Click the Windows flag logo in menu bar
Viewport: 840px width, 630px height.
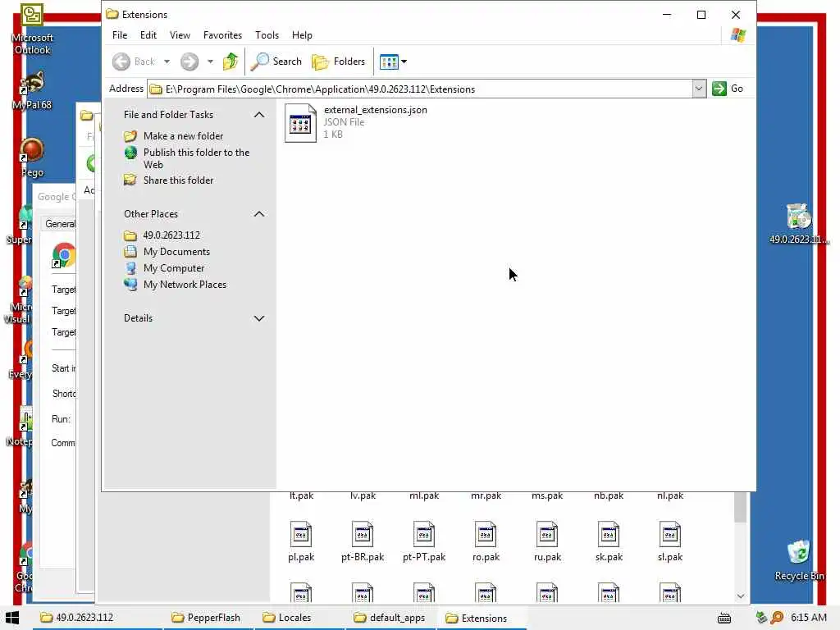pos(737,35)
